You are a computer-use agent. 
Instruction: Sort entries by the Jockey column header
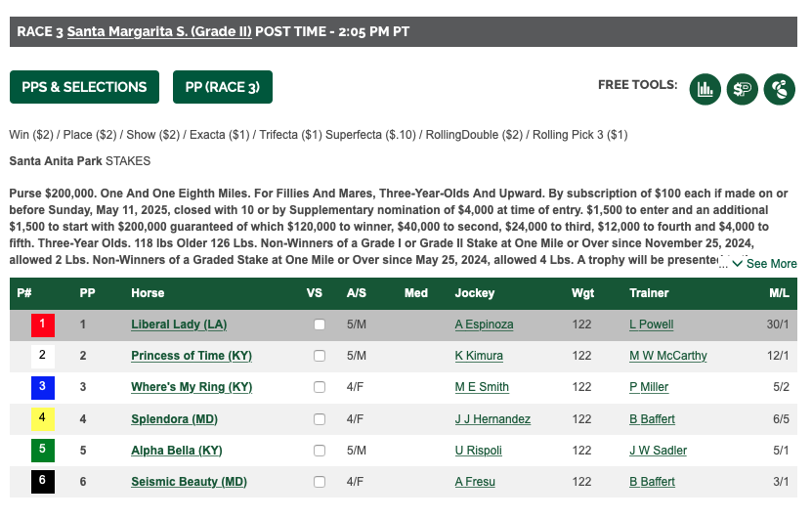point(474,293)
